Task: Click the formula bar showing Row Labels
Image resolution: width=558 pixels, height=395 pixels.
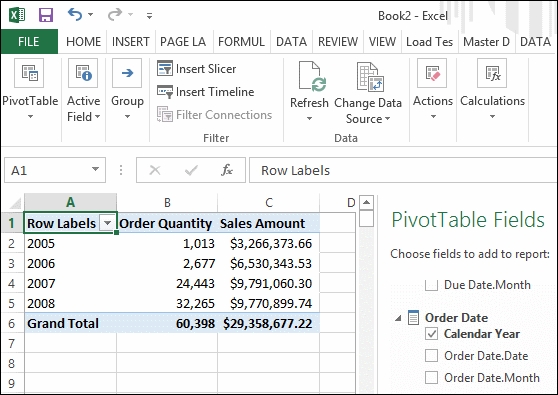Action: point(403,170)
